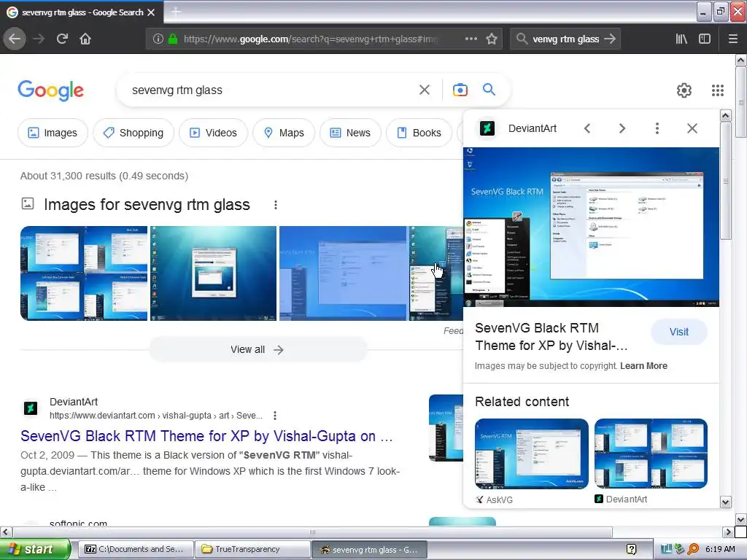Select the Videos filter chip
The height and width of the screenshot is (560, 747).
point(214,133)
